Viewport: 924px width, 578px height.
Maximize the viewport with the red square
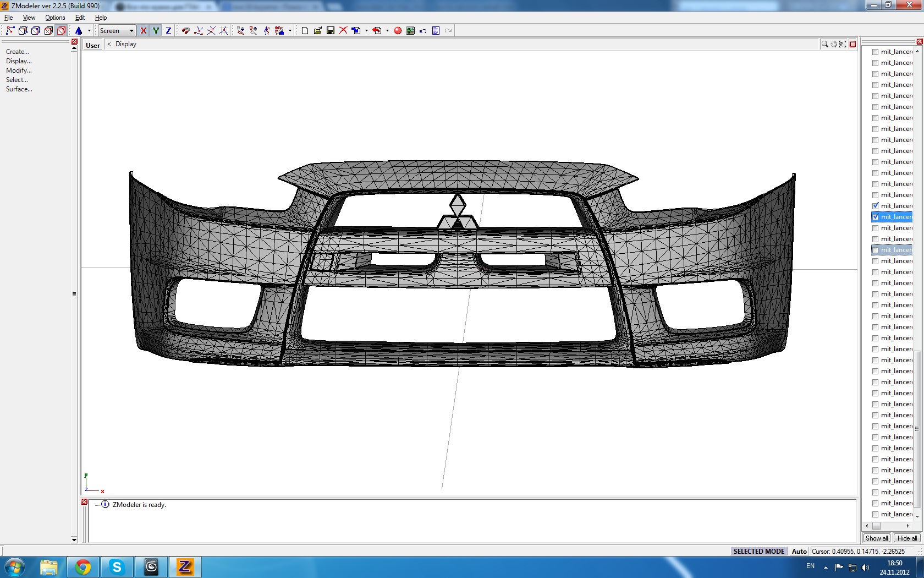tap(853, 44)
